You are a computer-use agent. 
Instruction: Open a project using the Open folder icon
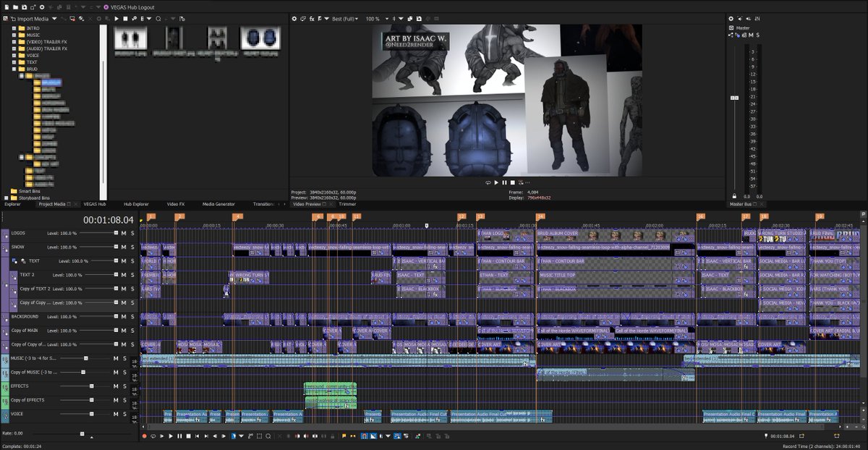[15, 7]
